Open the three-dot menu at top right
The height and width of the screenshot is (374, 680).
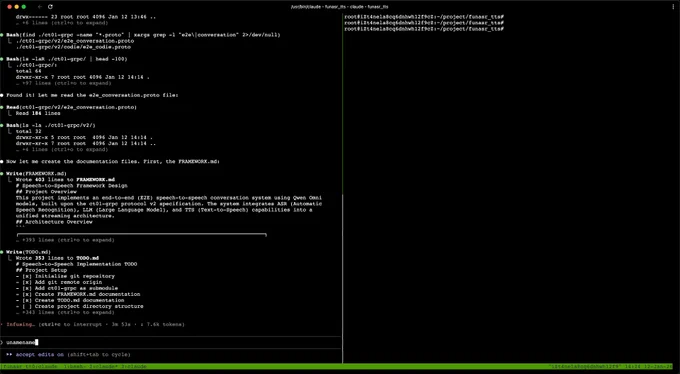click(x=673, y=7)
